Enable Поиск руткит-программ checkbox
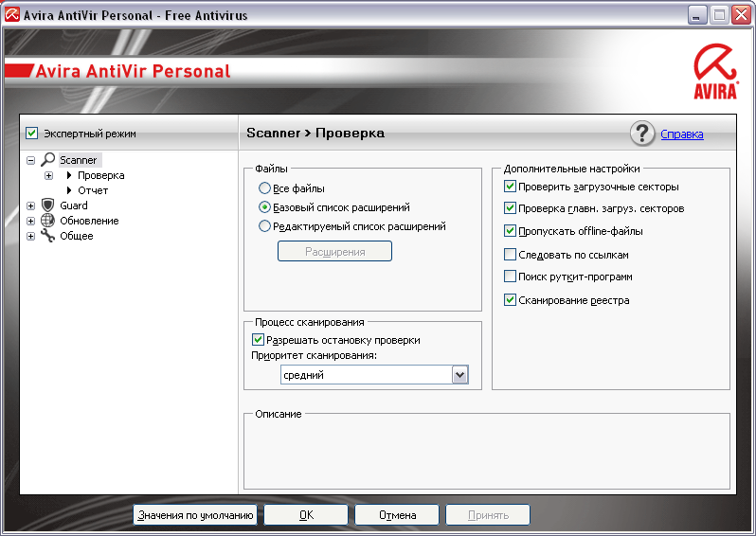 coord(510,277)
